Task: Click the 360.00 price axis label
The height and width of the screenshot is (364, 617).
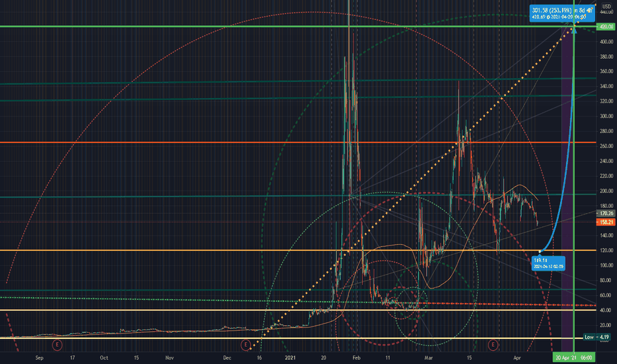Action: [x=606, y=71]
